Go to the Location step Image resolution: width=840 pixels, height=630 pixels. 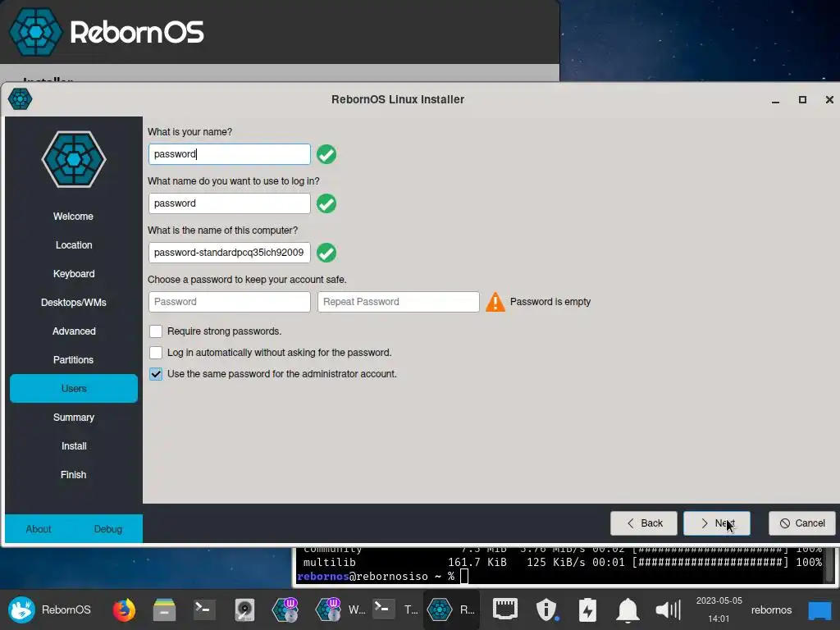click(x=73, y=244)
